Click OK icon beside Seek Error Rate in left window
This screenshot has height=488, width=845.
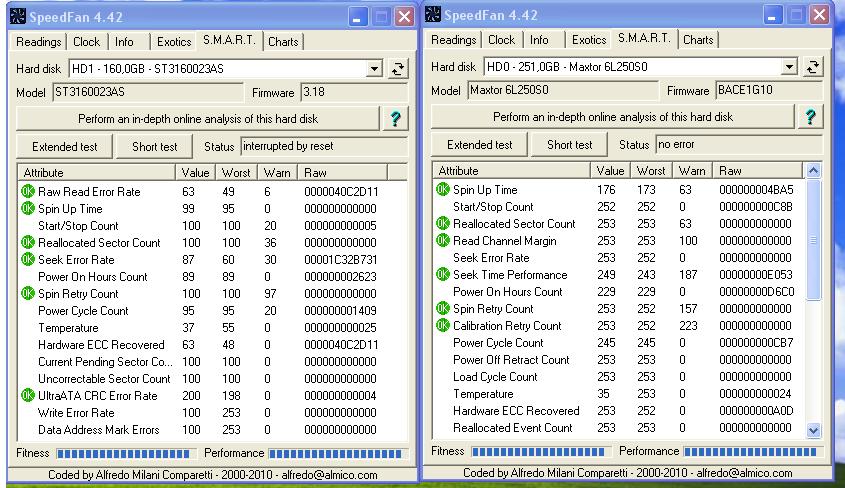[x=27, y=260]
